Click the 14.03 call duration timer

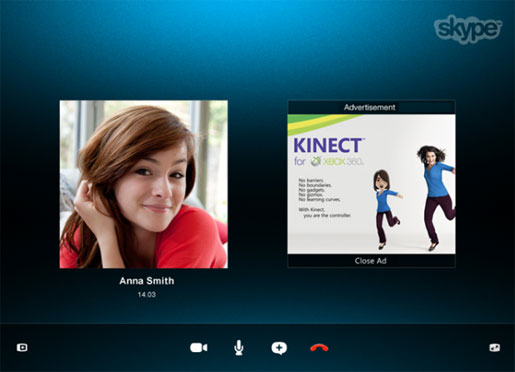147,295
